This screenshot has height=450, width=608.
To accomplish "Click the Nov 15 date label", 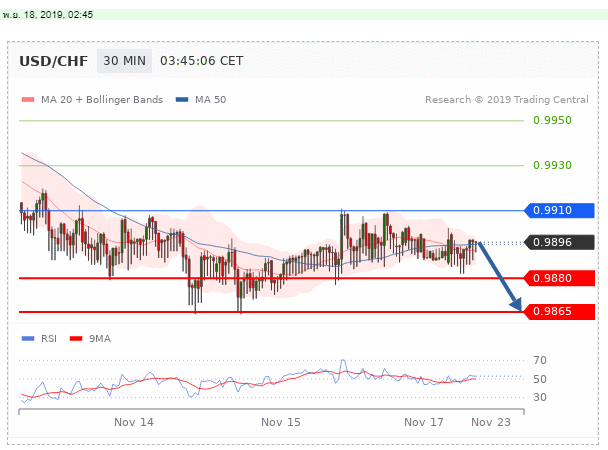I will (281, 422).
